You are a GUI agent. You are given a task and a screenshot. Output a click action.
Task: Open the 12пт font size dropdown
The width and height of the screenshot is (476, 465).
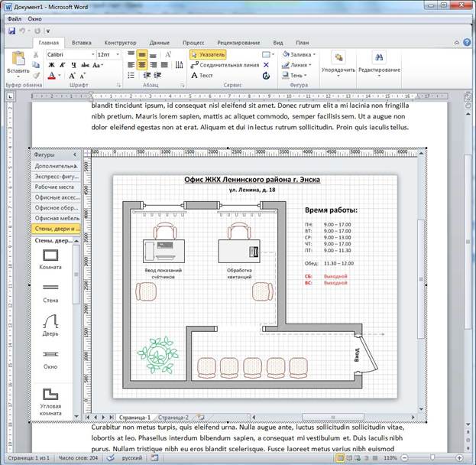[x=118, y=54]
